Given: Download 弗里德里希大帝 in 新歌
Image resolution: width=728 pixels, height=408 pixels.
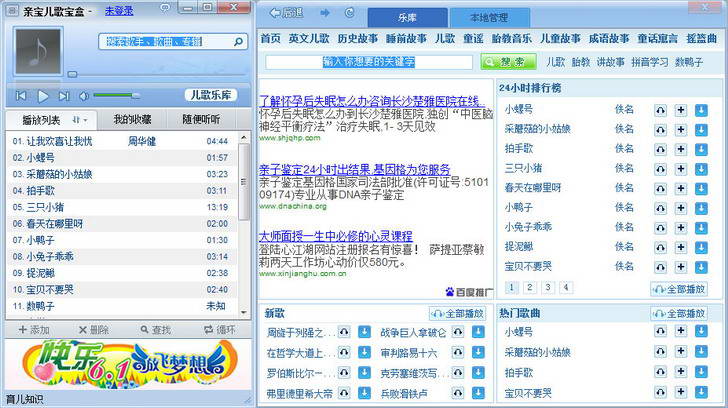Looking at the screenshot, I should [x=364, y=393].
